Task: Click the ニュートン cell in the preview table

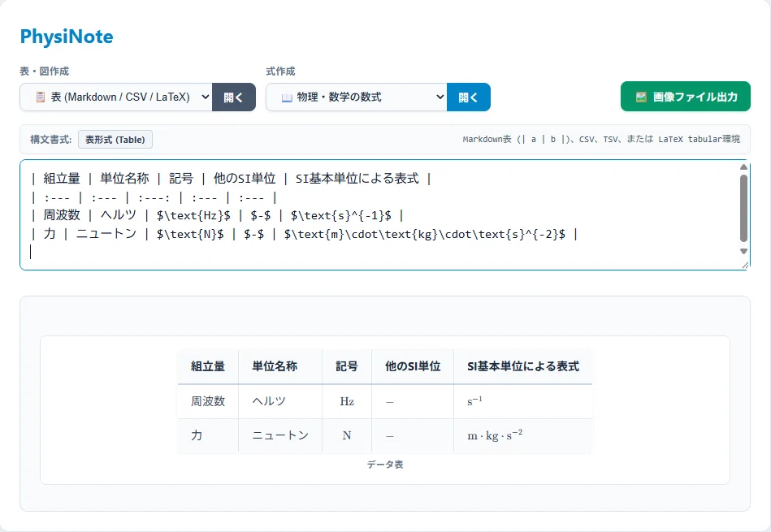Action: (280, 435)
